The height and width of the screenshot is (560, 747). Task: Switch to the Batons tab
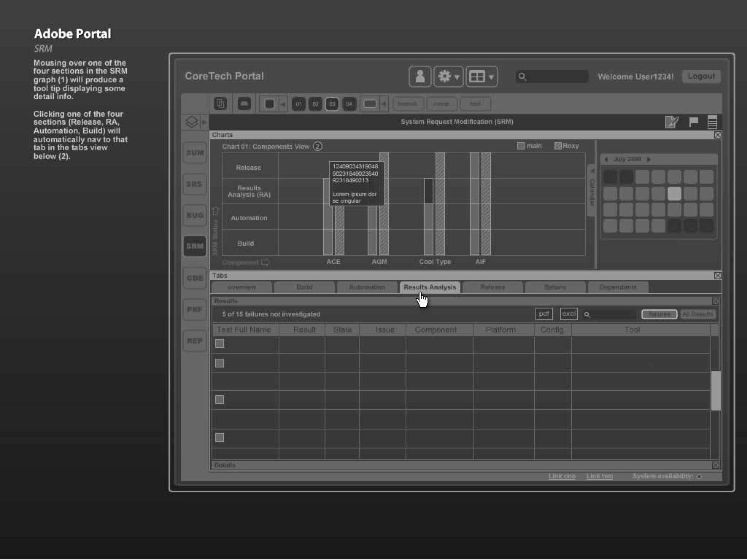pos(555,287)
